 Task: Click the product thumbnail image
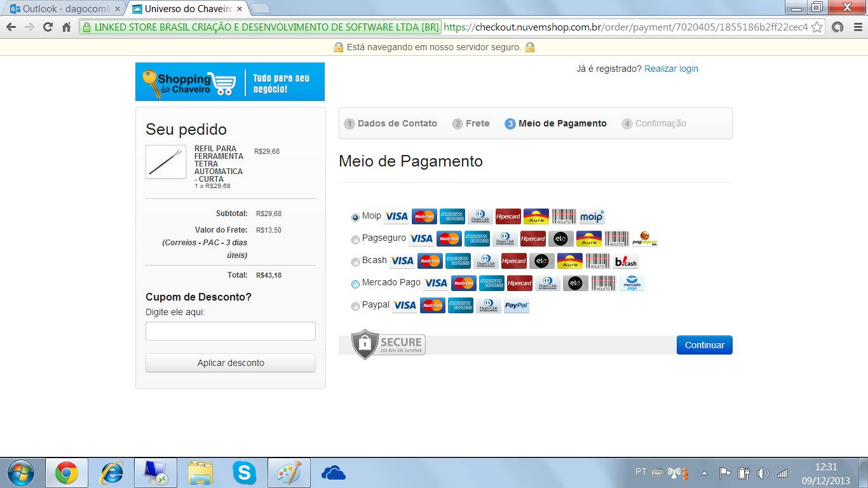[166, 161]
